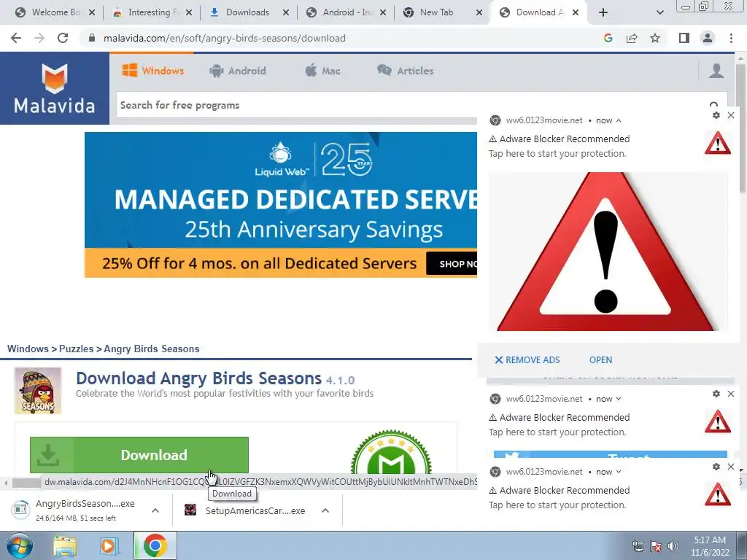
Task: Open options for AngryBirdsSeason download
Action: (155, 510)
